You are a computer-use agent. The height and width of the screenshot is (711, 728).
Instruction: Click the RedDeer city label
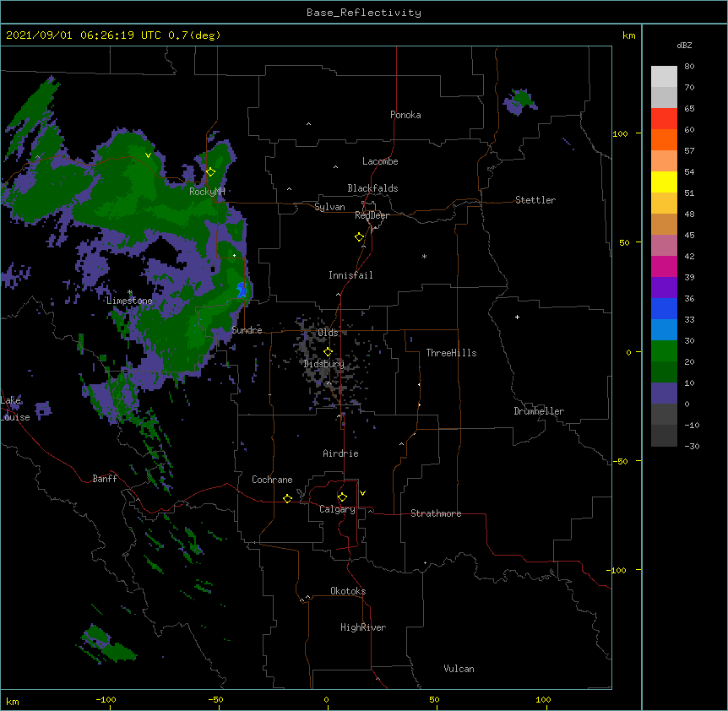pos(372,215)
